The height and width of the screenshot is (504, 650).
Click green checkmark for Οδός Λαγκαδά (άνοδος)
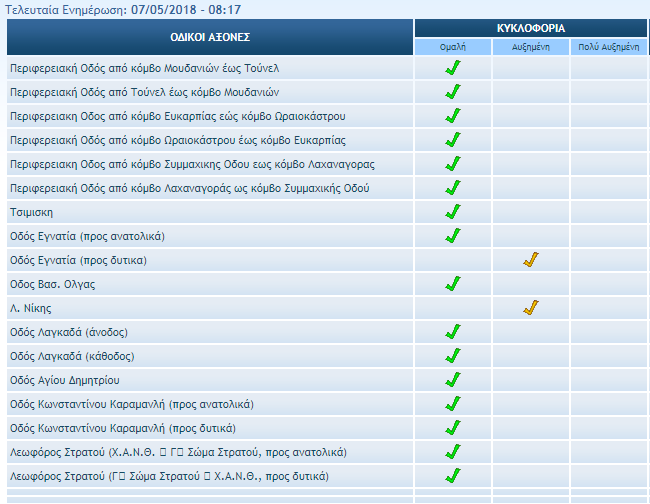point(452,332)
